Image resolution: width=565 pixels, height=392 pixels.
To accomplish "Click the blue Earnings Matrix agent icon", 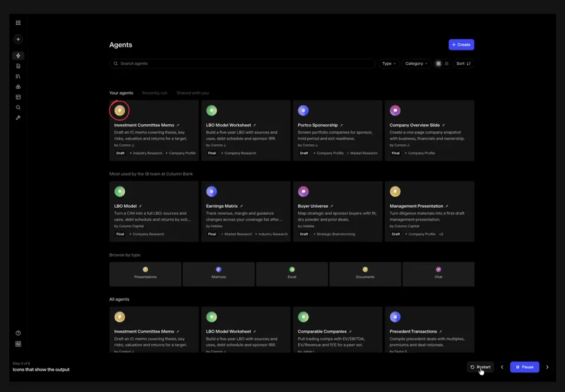I will (x=211, y=191).
